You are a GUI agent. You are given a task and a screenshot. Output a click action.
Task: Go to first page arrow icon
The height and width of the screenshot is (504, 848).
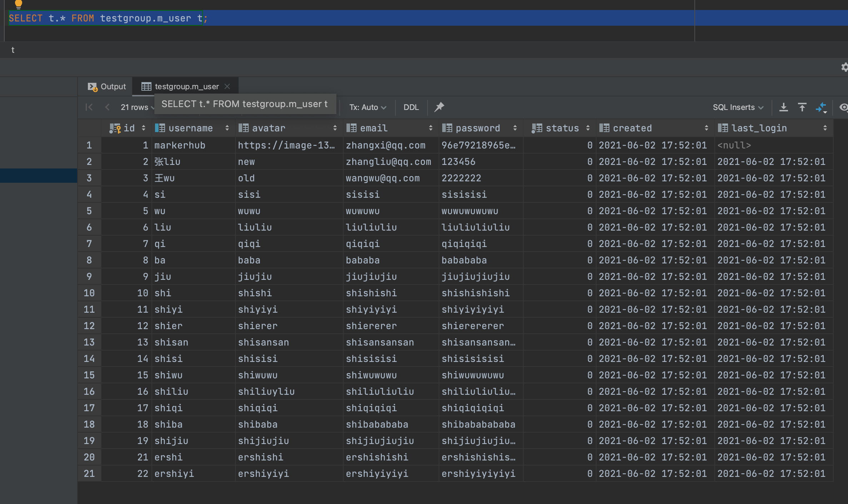tap(89, 107)
